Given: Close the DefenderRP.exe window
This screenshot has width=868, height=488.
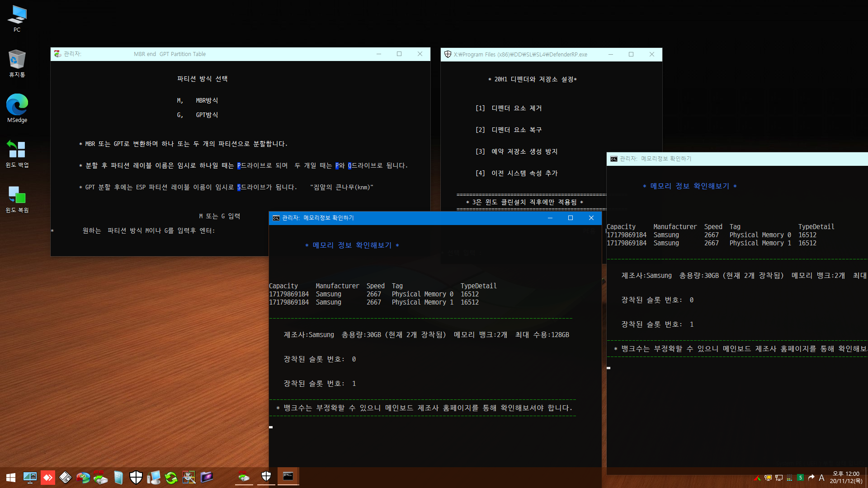Looking at the screenshot, I should [x=652, y=54].
